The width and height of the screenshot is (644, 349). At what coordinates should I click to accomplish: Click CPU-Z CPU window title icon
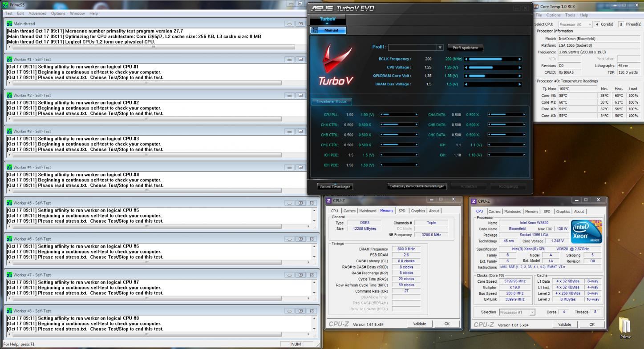474,201
